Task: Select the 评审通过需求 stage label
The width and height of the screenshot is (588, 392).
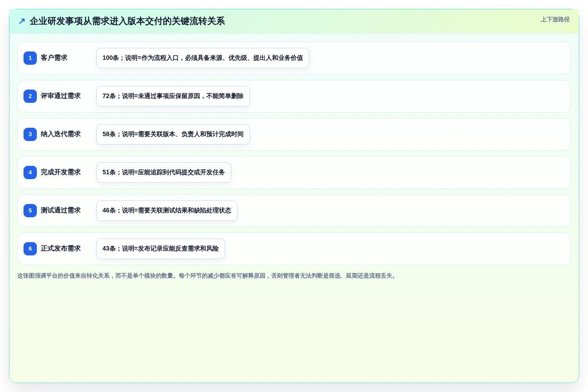Action: pyautogui.click(x=61, y=96)
